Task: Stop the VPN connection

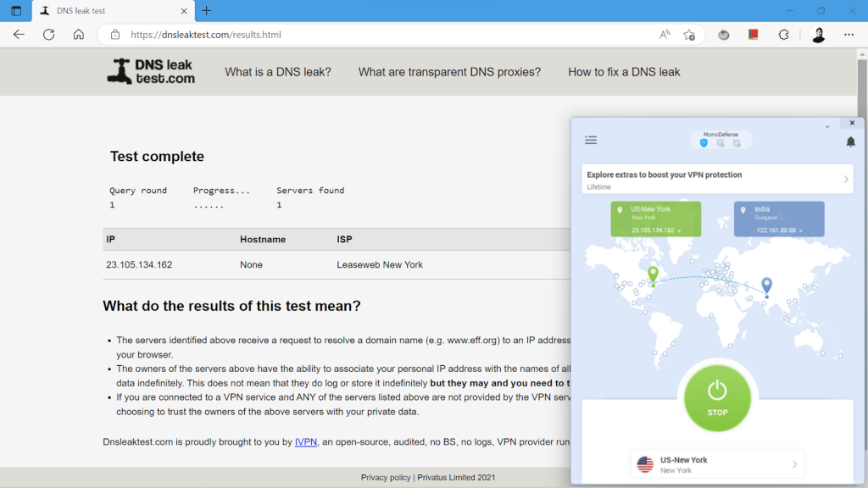Action: point(717,398)
